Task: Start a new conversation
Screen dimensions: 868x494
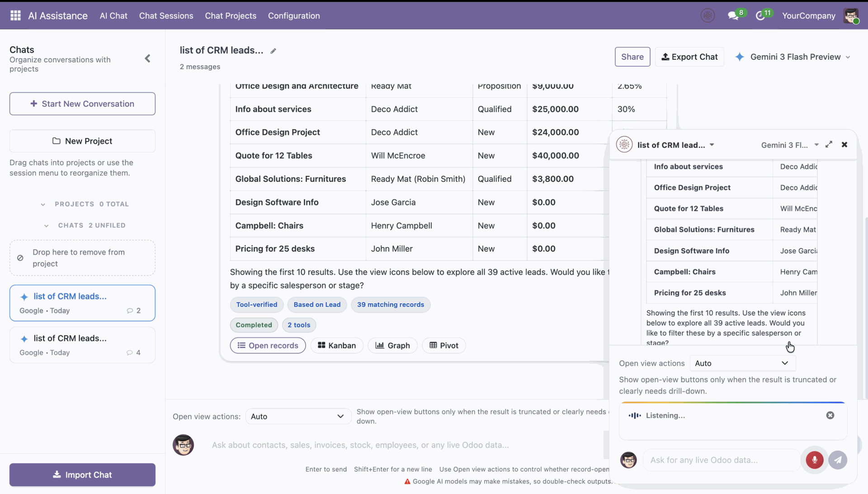Action: (x=82, y=104)
